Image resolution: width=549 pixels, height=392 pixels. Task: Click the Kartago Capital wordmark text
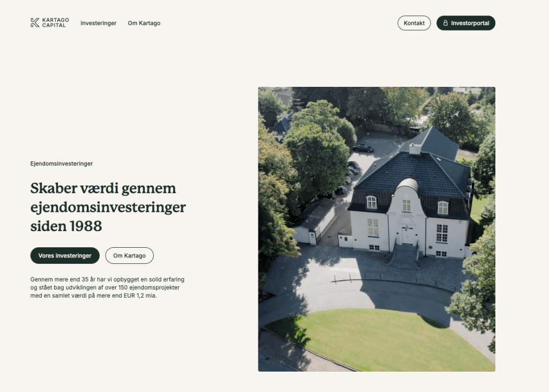(55, 23)
